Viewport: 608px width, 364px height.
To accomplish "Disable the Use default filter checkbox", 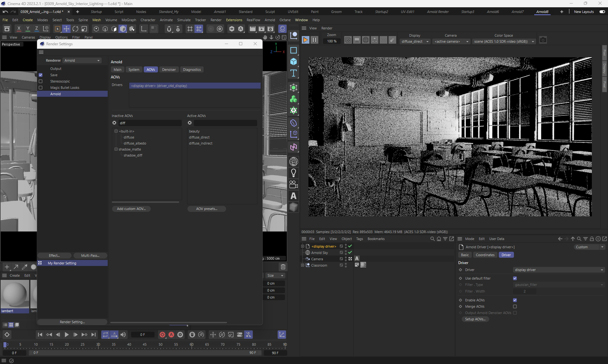I will (515, 278).
